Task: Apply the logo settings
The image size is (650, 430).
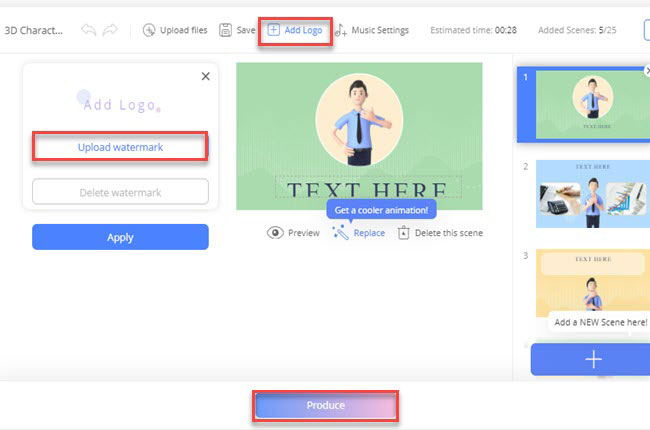Action: (120, 237)
